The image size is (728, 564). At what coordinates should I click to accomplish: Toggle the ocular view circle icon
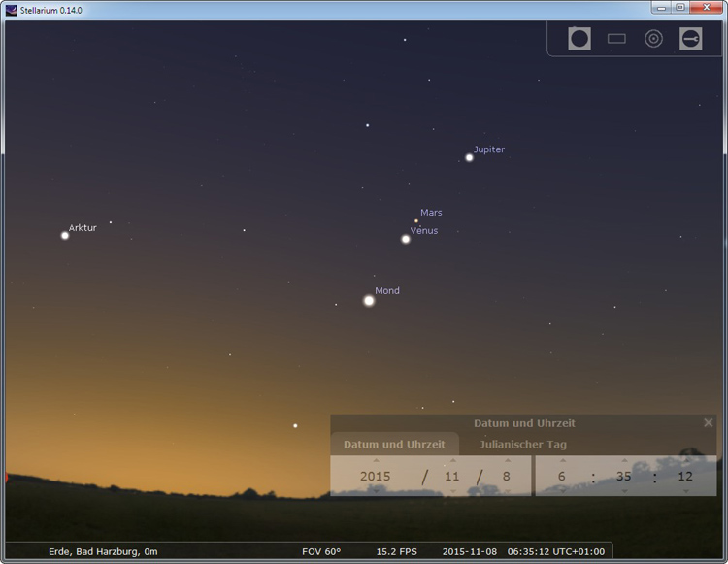[579, 39]
